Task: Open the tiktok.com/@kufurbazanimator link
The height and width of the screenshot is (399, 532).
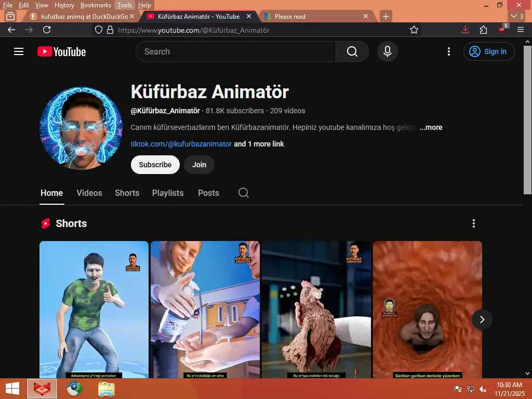Action: 181,144
